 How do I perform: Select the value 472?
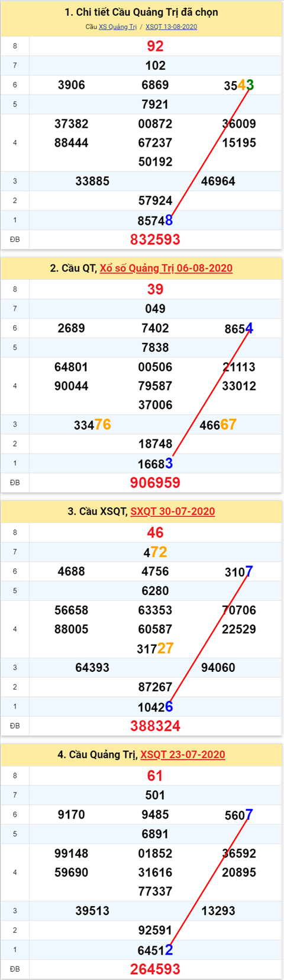(155, 552)
